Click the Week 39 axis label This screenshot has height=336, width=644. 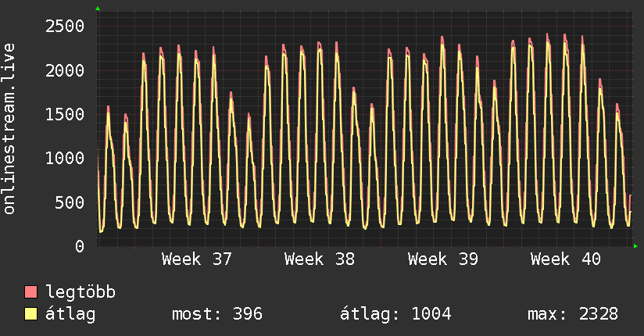tap(442, 259)
